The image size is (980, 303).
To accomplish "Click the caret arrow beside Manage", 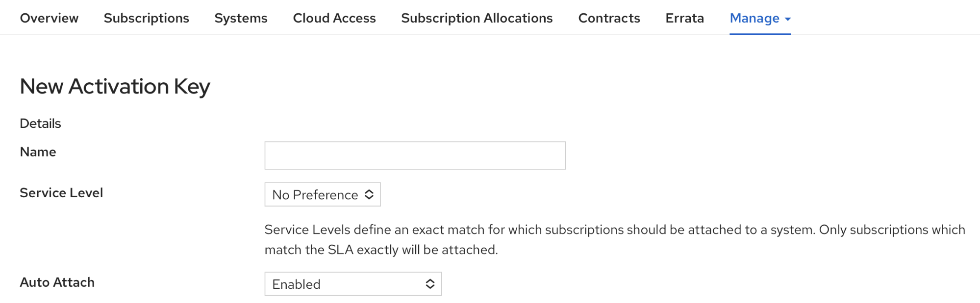I will coord(788,19).
